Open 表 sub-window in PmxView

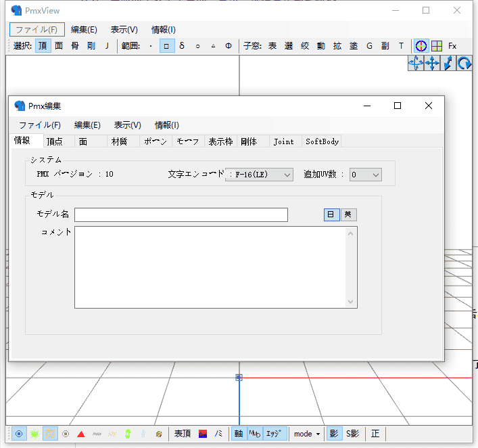point(272,46)
